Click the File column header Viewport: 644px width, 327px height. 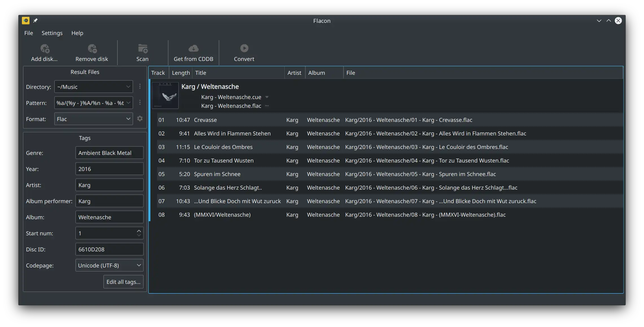click(x=483, y=73)
